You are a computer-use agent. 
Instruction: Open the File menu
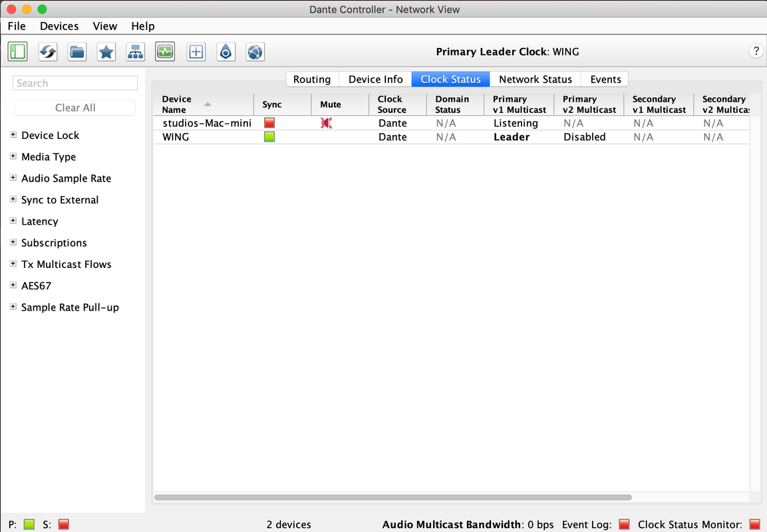pos(17,26)
